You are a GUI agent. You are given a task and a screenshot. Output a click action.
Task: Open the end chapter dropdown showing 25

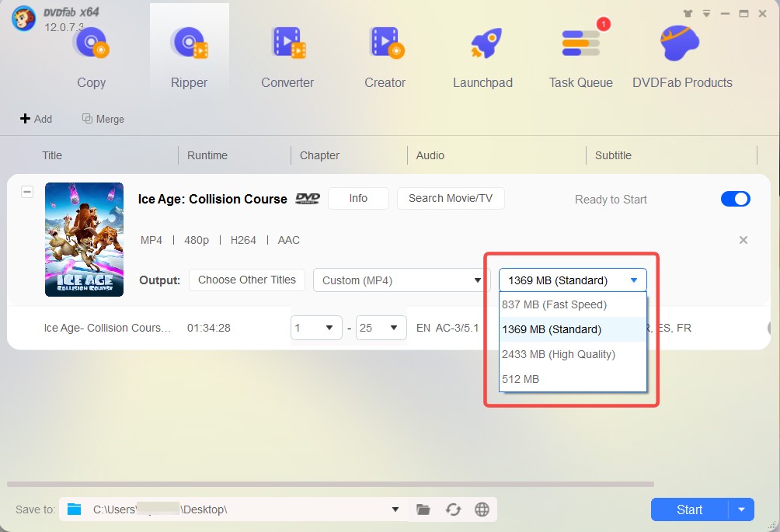[381, 328]
